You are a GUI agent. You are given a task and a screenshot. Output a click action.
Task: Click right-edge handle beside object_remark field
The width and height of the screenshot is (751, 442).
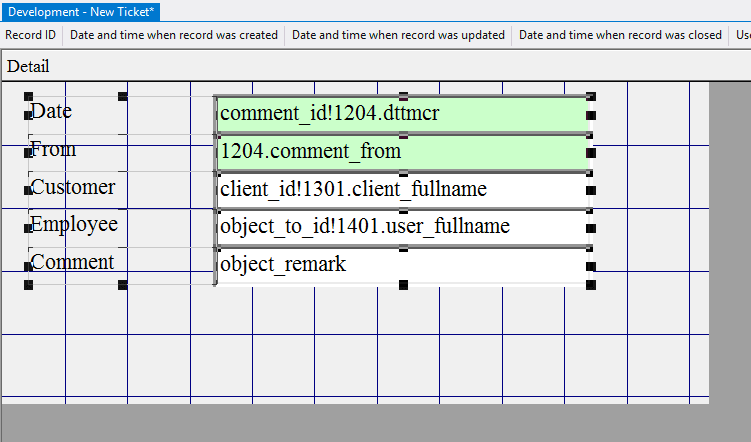[x=591, y=266]
